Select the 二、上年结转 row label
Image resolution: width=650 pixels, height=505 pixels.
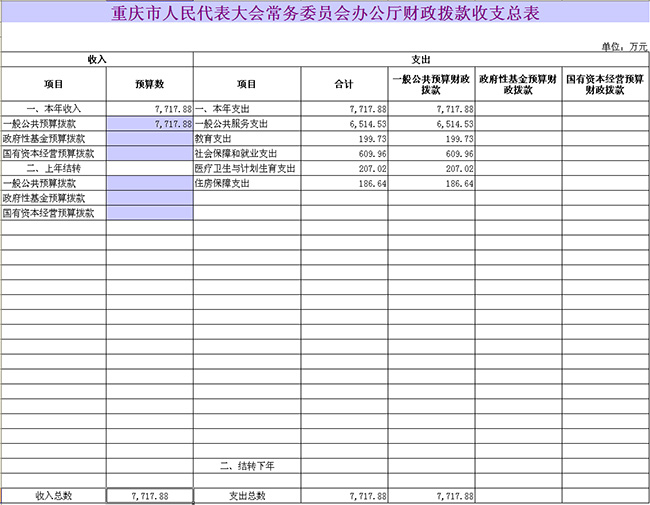coord(53,170)
